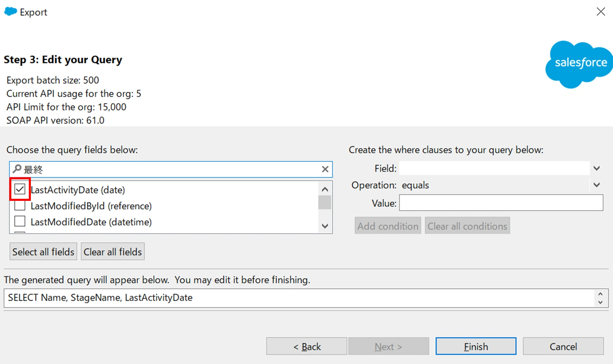This screenshot has height=364, width=613.
Task: Click Clear all fields button
Action: [x=113, y=252]
